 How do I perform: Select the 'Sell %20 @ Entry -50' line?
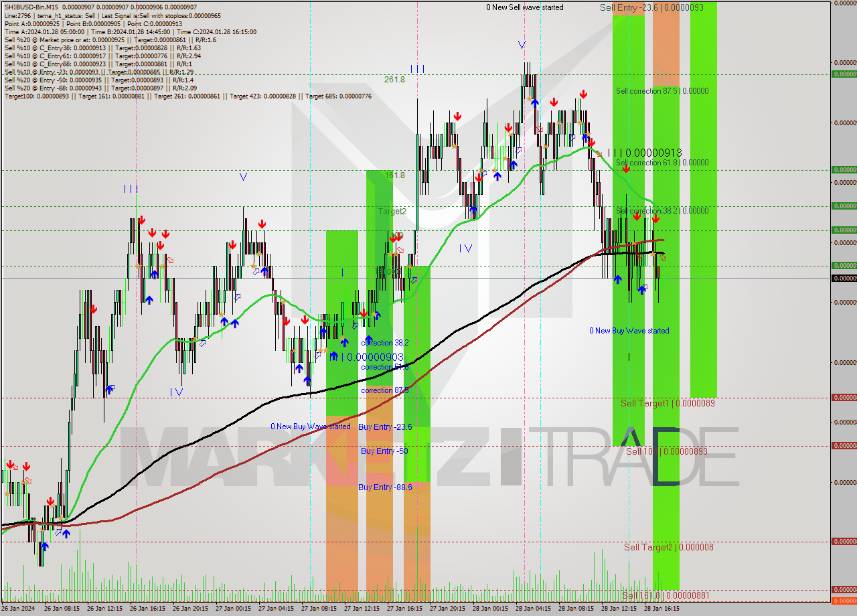point(98,80)
